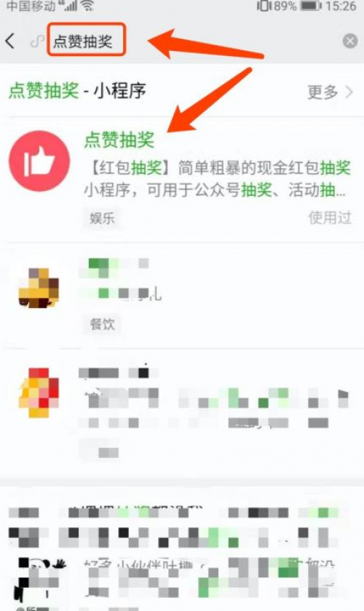Clear search text with the X button
364x611 pixels.
[x=349, y=41]
